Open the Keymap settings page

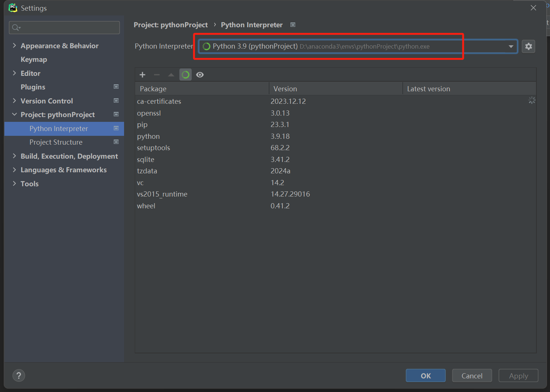tap(34, 60)
